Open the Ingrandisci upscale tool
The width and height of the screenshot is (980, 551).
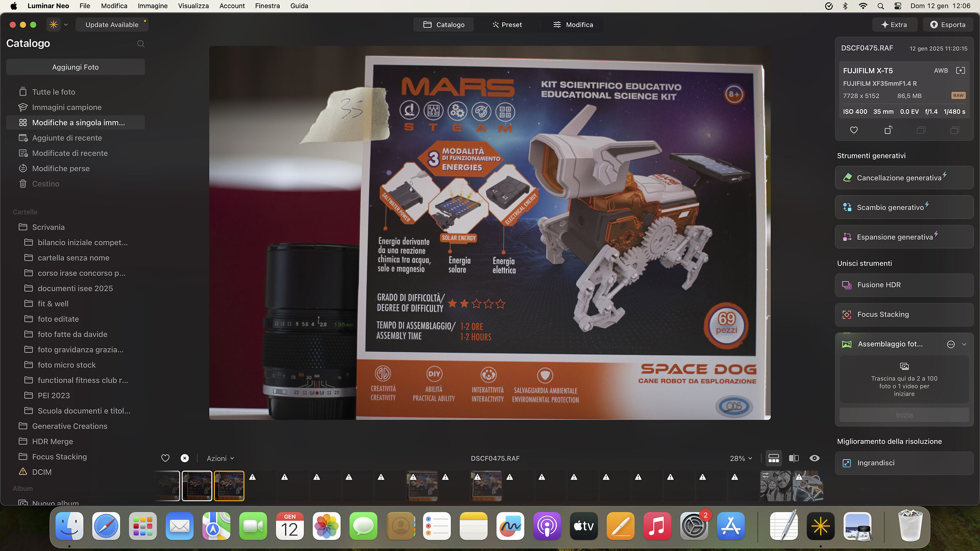(x=904, y=463)
